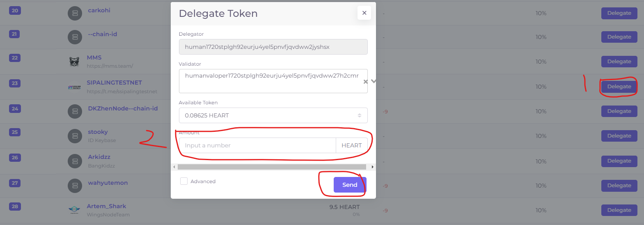This screenshot has height=225, width=644.
Task: Click the Artem_Shark validator logo
Action: pos(74,210)
